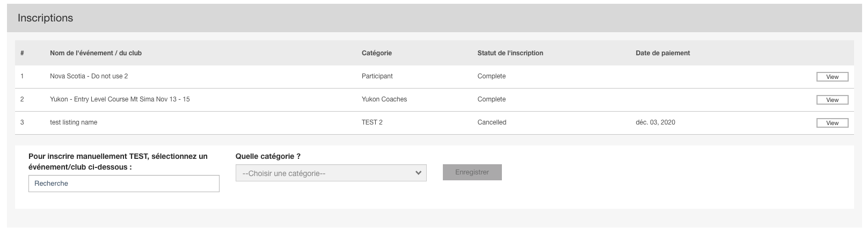Click the Inscriptions panel heading
The width and height of the screenshot is (868, 234).
point(45,18)
